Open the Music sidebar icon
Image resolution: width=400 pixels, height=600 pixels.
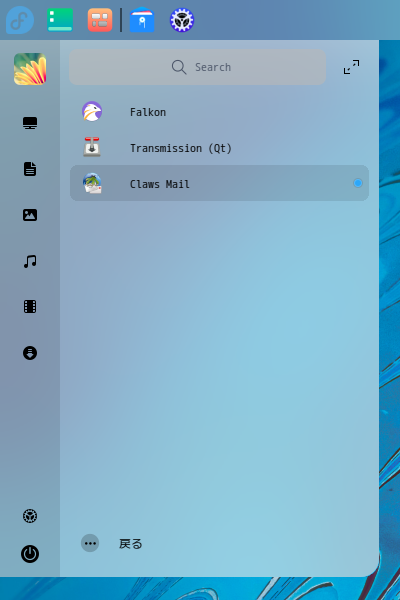tap(30, 261)
